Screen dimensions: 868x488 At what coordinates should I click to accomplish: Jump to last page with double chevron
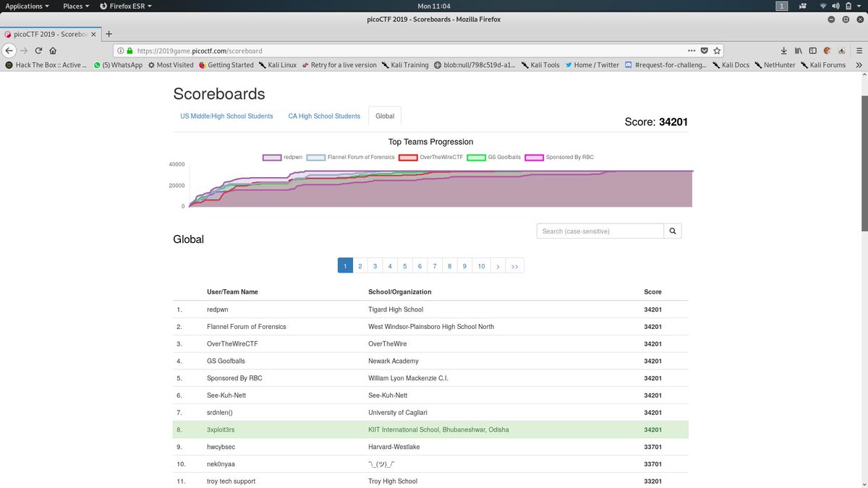514,266
